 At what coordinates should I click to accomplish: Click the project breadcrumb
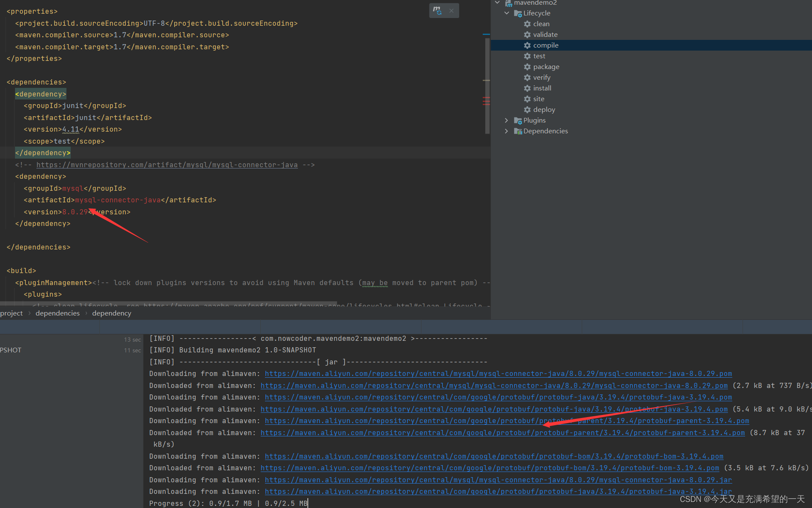tap(12, 313)
